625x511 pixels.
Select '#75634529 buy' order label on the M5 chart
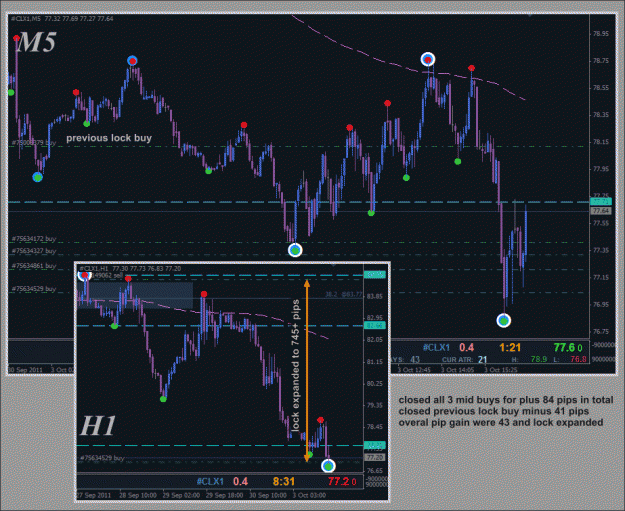click(34, 289)
